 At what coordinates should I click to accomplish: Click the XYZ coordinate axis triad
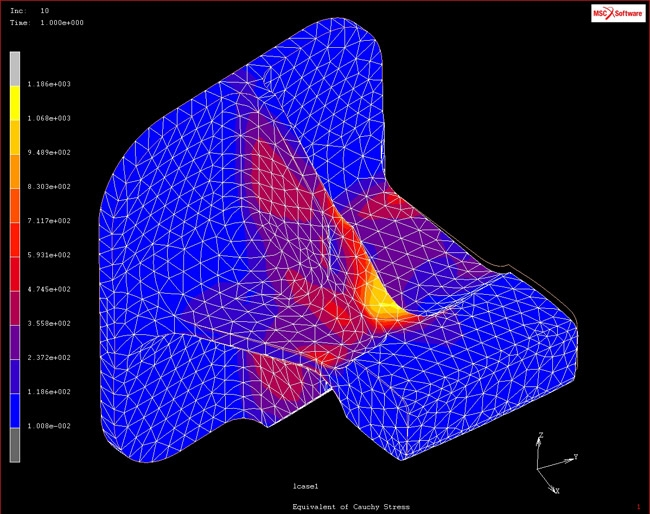[x=555, y=463]
